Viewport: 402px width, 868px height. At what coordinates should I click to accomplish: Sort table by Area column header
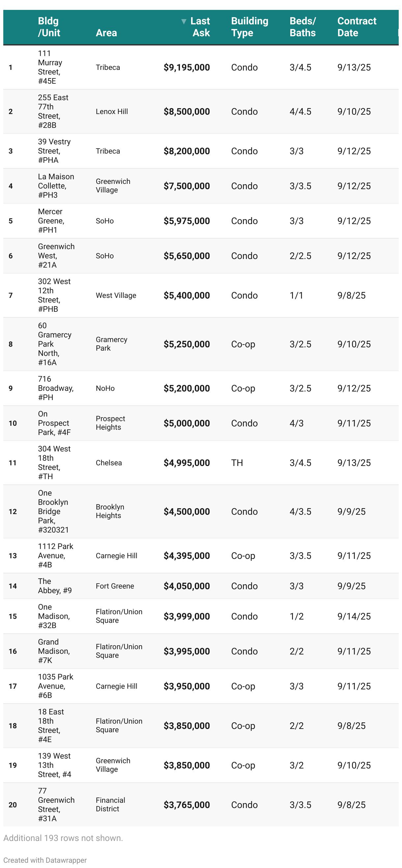tap(106, 33)
